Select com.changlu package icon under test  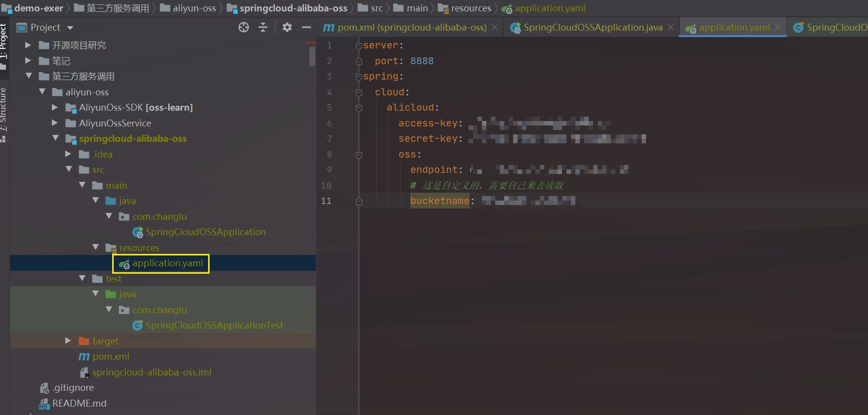coord(124,310)
